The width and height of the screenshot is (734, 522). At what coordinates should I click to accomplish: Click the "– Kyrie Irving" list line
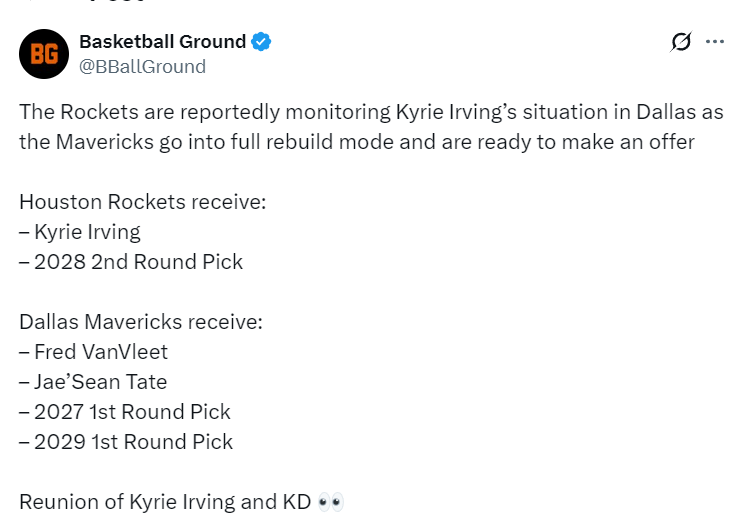coord(80,232)
